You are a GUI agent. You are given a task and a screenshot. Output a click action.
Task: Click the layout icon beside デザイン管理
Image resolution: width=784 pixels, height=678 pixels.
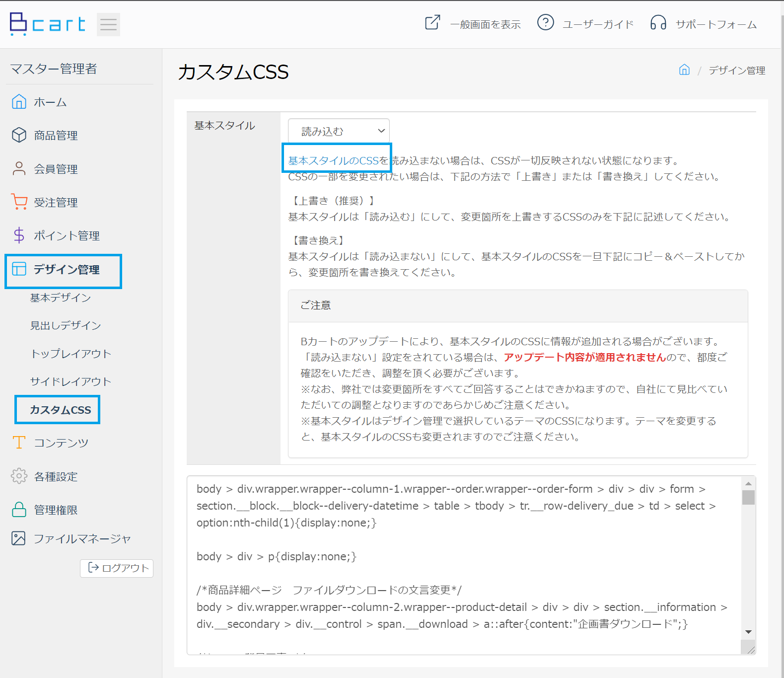click(19, 269)
